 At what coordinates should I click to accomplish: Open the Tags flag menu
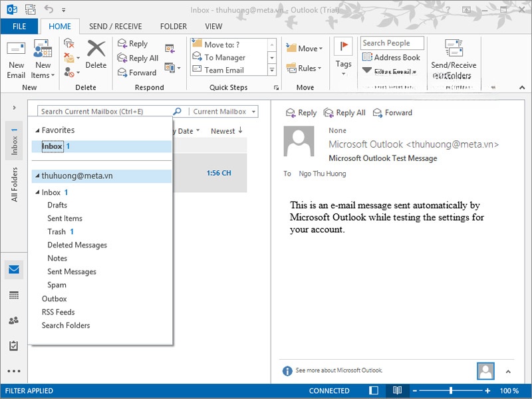[343, 57]
